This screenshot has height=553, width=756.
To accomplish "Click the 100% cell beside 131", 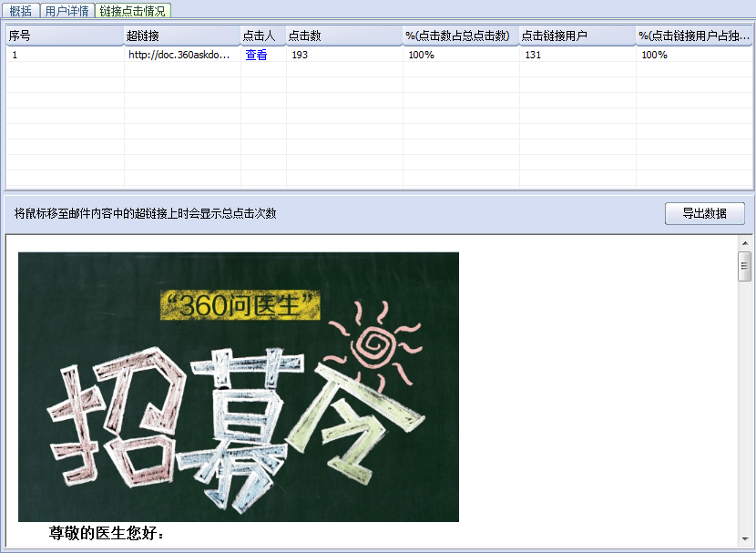I will coord(694,55).
